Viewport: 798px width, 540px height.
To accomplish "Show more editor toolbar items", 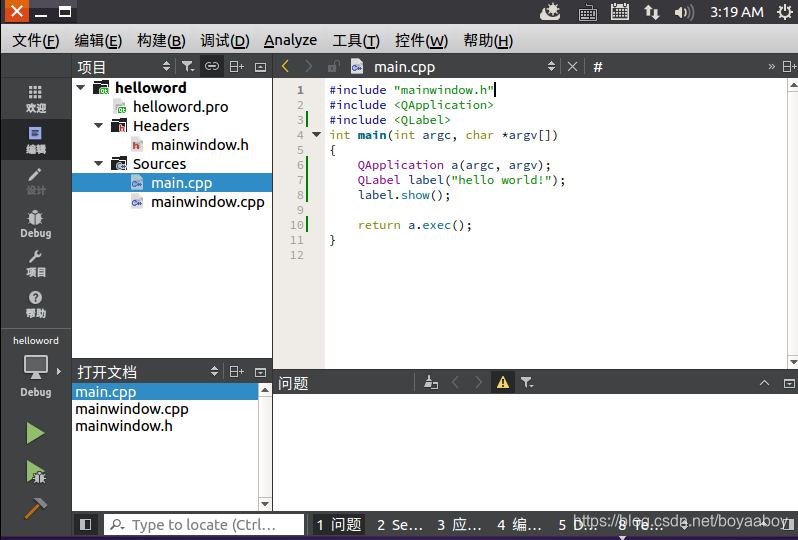I will coord(772,67).
